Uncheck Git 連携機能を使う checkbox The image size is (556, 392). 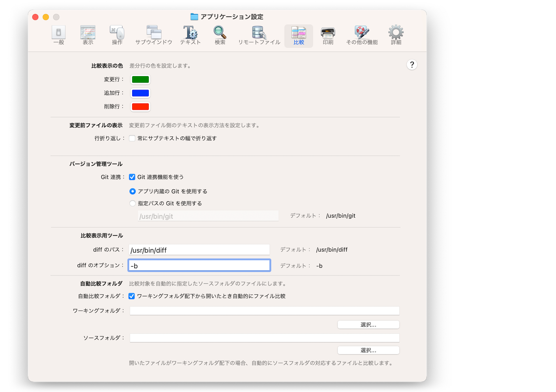132,177
